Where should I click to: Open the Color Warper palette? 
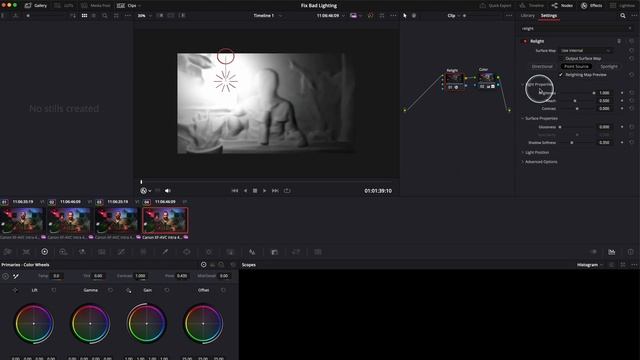coord(143,252)
